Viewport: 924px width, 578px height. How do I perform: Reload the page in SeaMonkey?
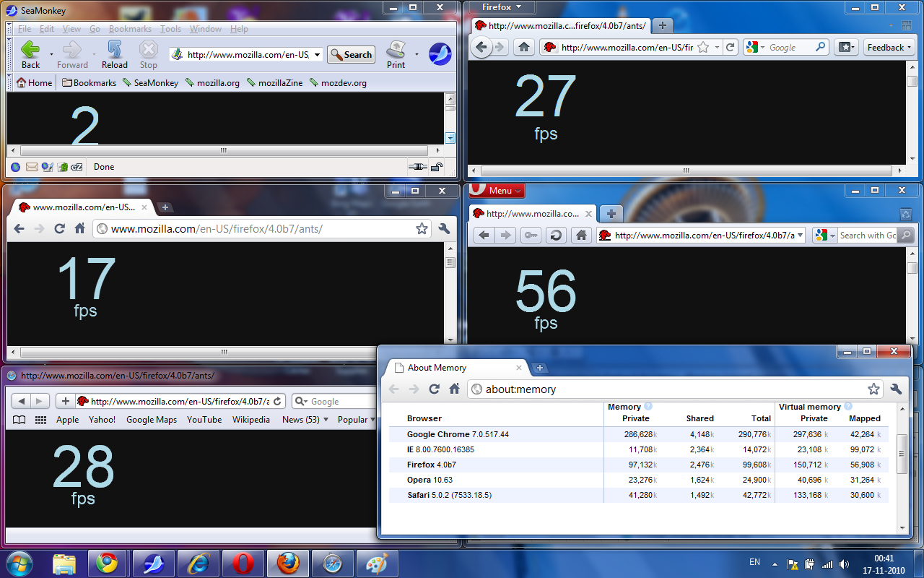coord(114,54)
